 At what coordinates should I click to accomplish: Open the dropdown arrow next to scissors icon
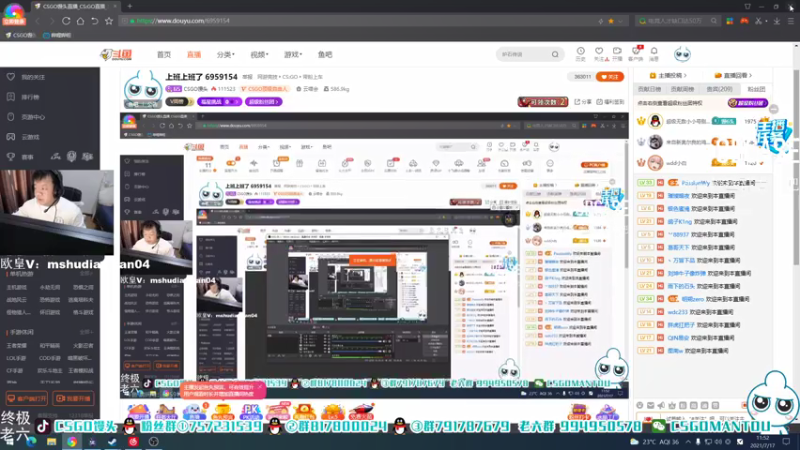766,21
